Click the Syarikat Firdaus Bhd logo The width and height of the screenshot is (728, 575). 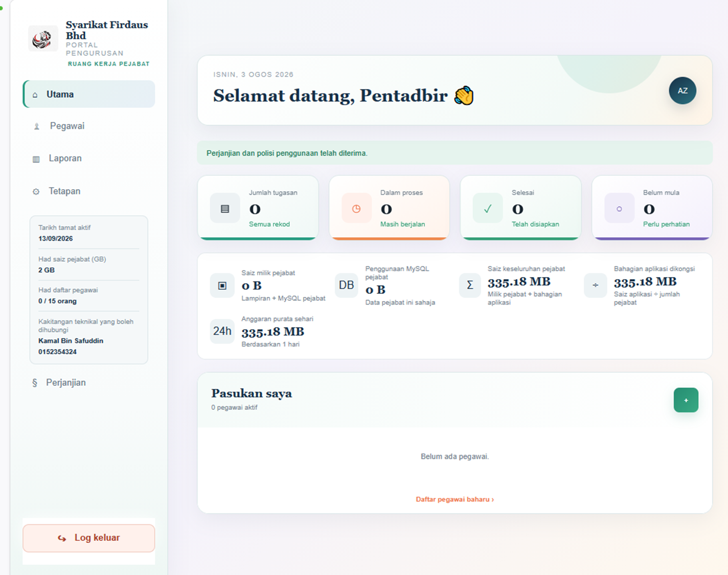(42, 38)
